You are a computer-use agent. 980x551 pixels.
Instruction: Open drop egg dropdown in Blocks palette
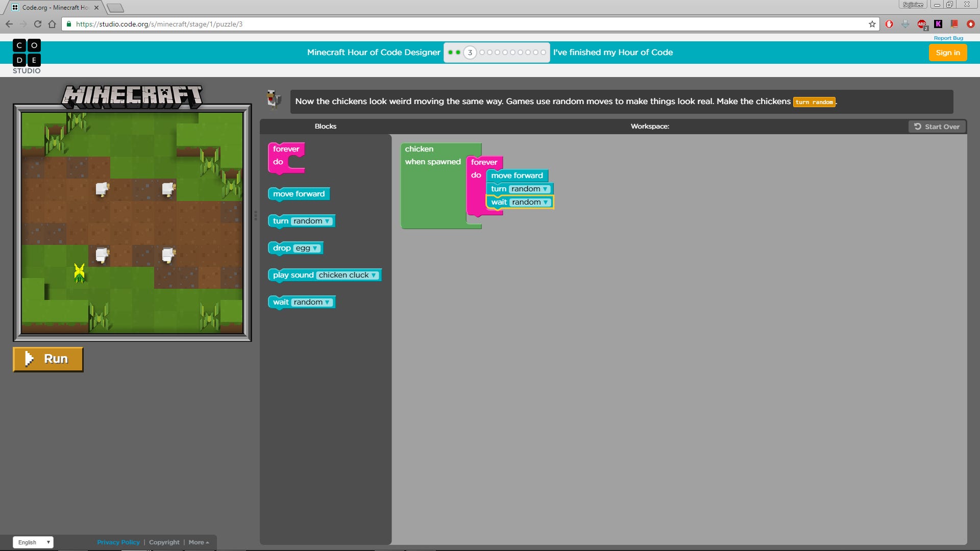click(307, 248)
